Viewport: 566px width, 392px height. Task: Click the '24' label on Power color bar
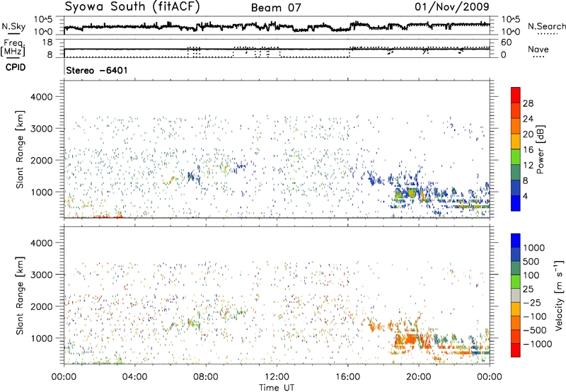(528, 119)
